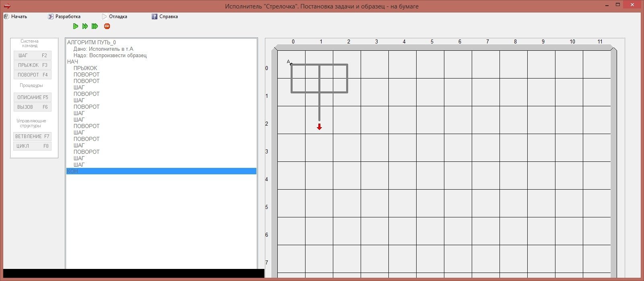644x281 pixels.
Task: Select the highlighted КОН line in code
Action: coord(73,171)
